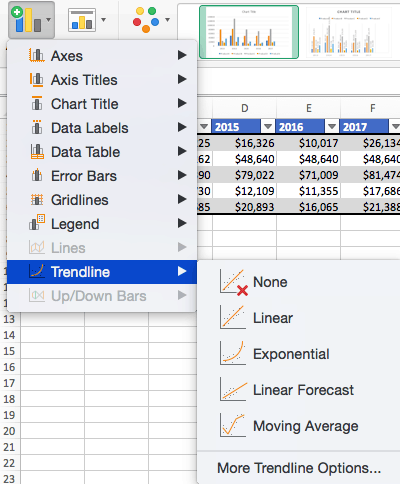
Task: Click the Linear Forecast trendline icon
Action: tap(233, 389)
